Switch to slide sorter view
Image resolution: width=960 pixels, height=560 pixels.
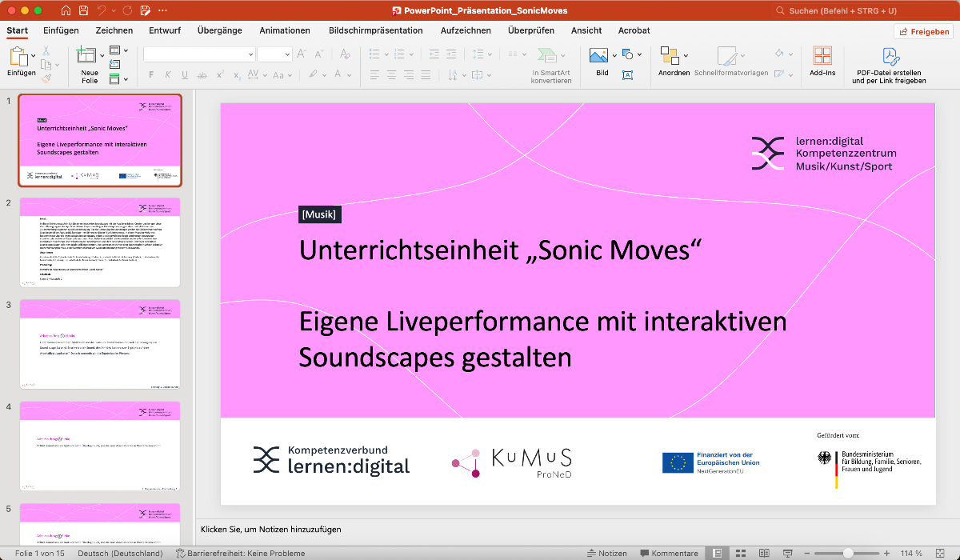tap(741, 553)
